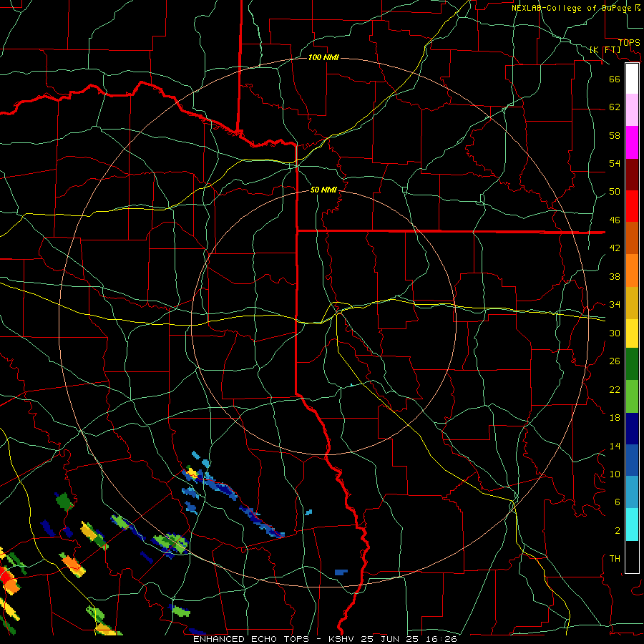The image size is (644, 644).
Task: Click the navy blue legend swatch
Action: point(632,429)
